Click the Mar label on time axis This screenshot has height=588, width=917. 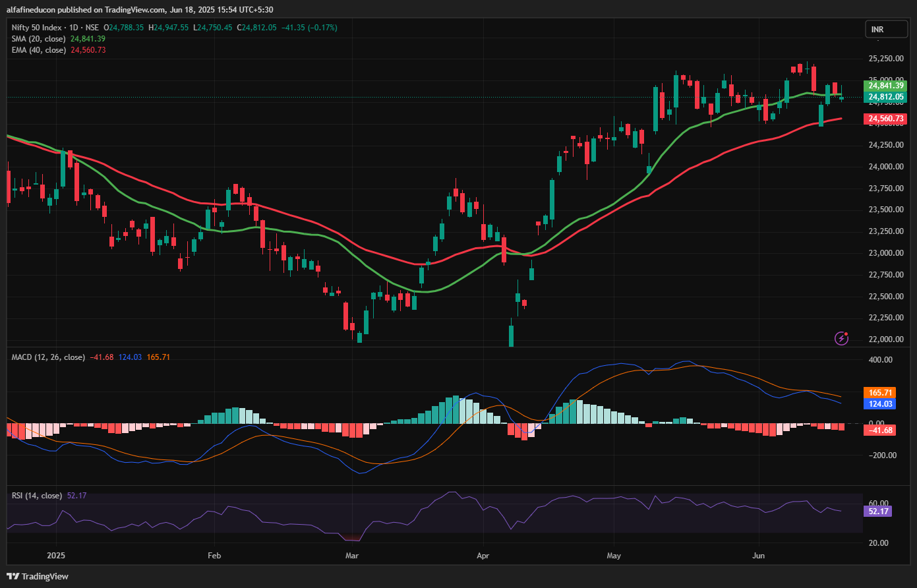(x=353, y=556)
